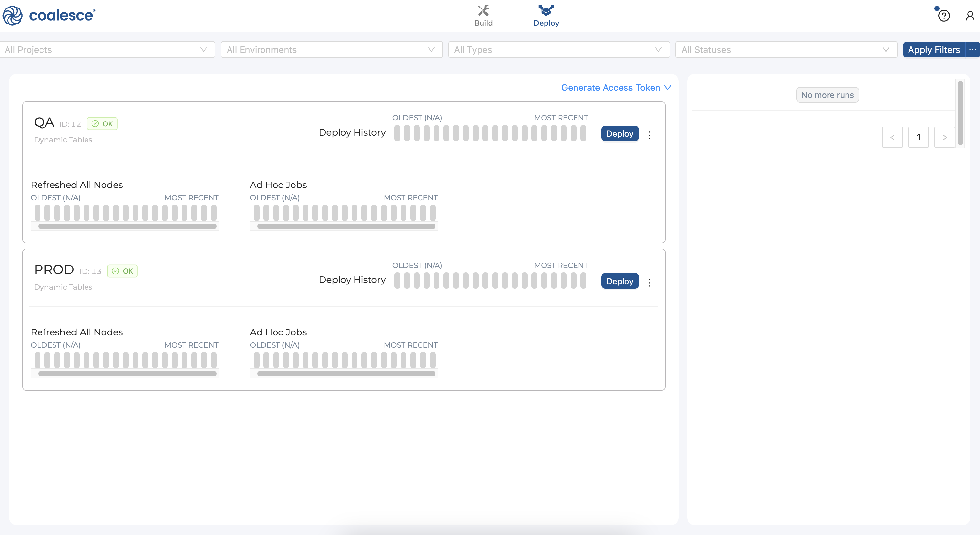Open the help question mark icon
The image size is (980, 535).
tap(943, 16)
